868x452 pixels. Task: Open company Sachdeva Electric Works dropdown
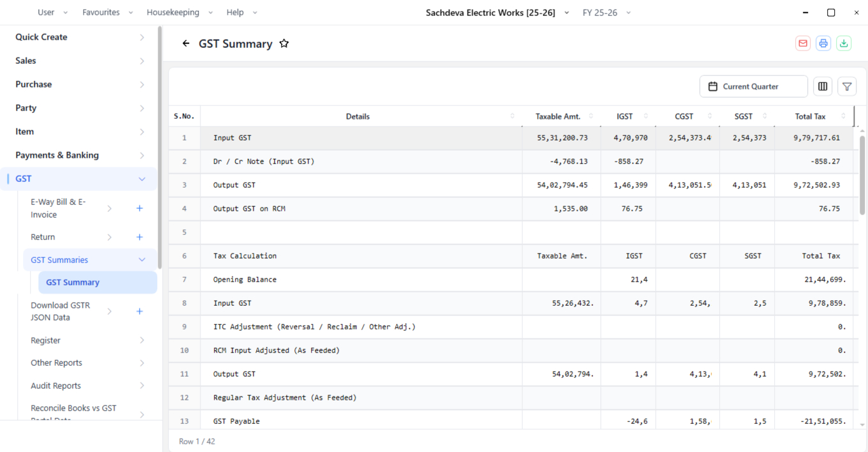coord(498,12)
